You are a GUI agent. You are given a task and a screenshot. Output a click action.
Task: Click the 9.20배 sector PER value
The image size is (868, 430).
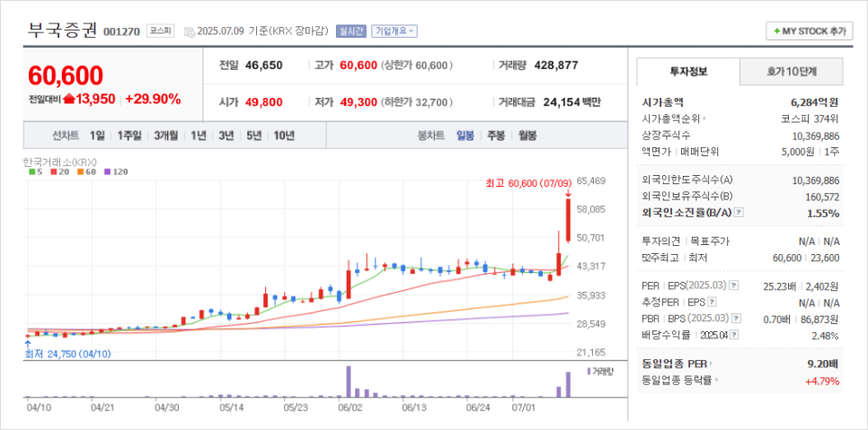pyautogui.click(x=822, y=364)
